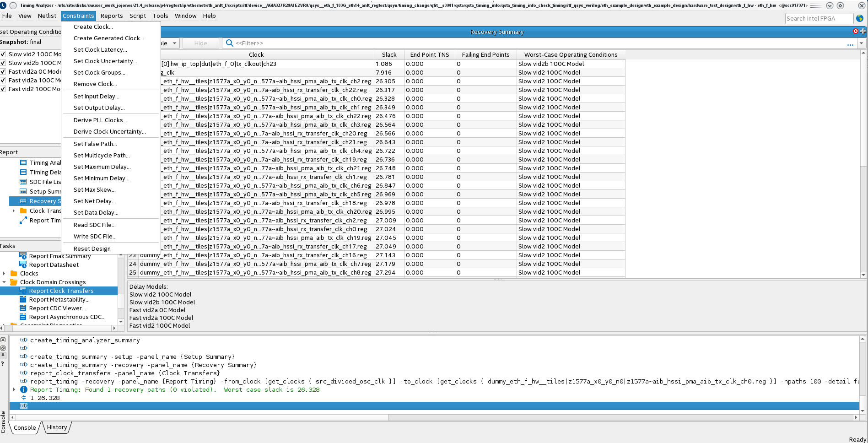Click the pin icon beside the console
Viewport: 868px width, 443px height.
[3, 356]
